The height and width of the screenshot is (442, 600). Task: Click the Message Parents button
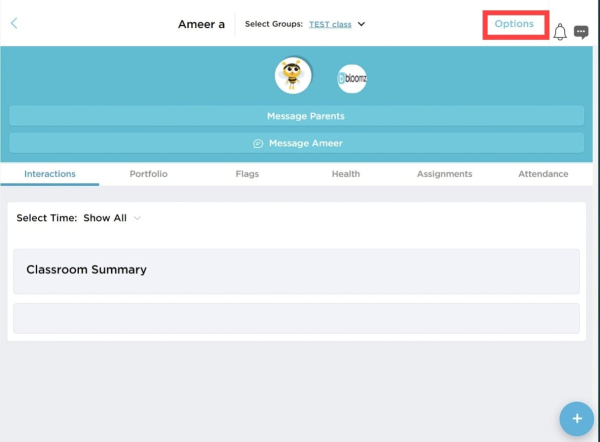297,116
